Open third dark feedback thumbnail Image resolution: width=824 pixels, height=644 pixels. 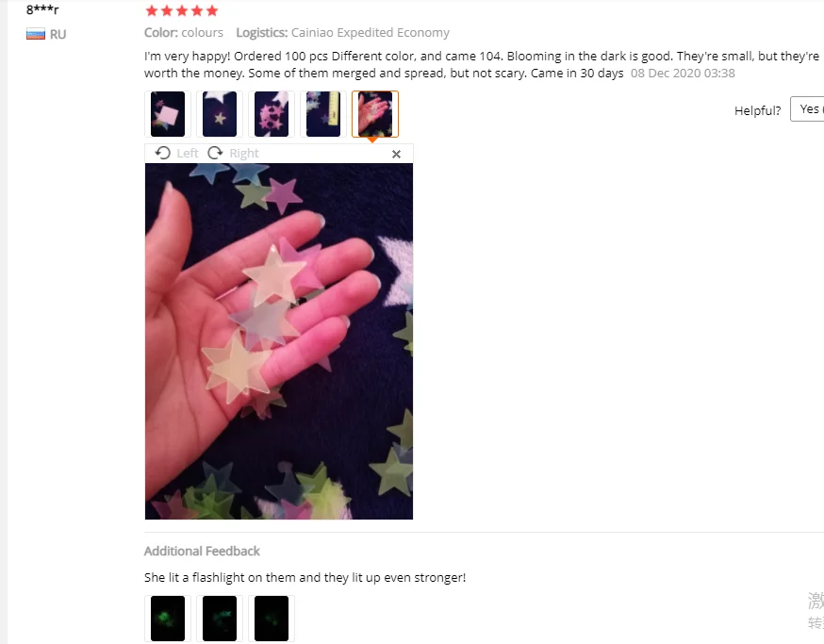[272, 619]
